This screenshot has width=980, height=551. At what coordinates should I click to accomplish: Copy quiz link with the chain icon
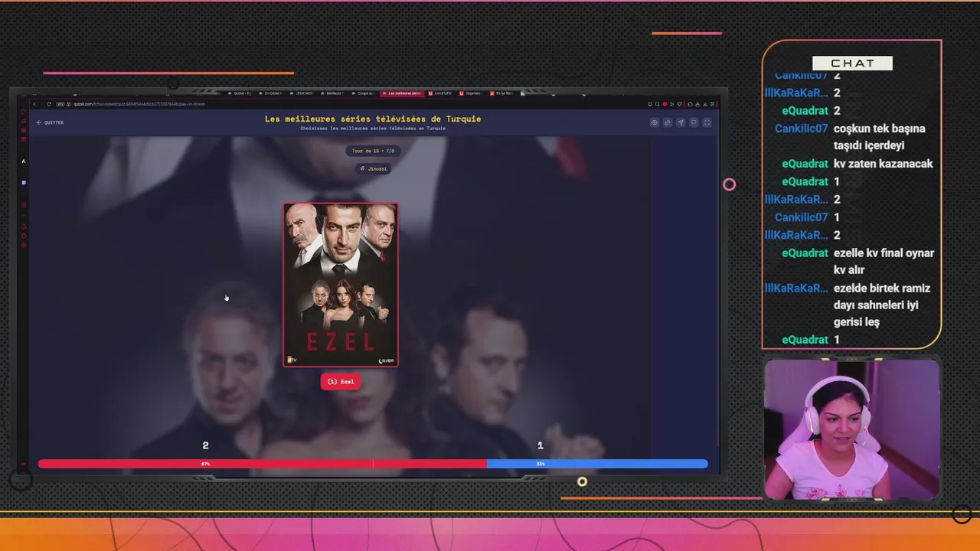668,122
